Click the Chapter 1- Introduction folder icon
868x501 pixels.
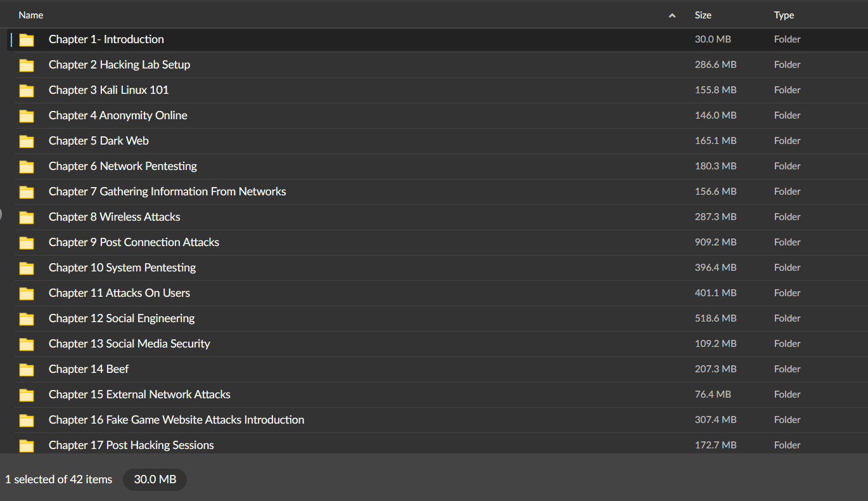point(27,39)
